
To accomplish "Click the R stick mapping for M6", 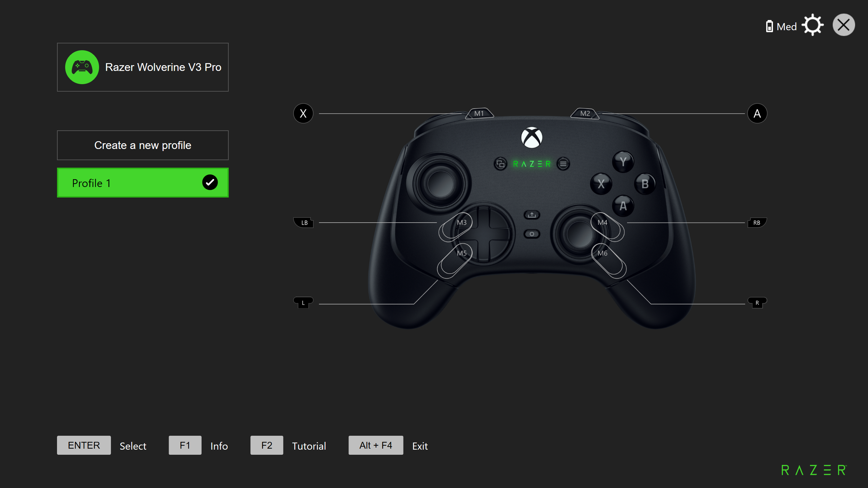I will coord(757,302).
